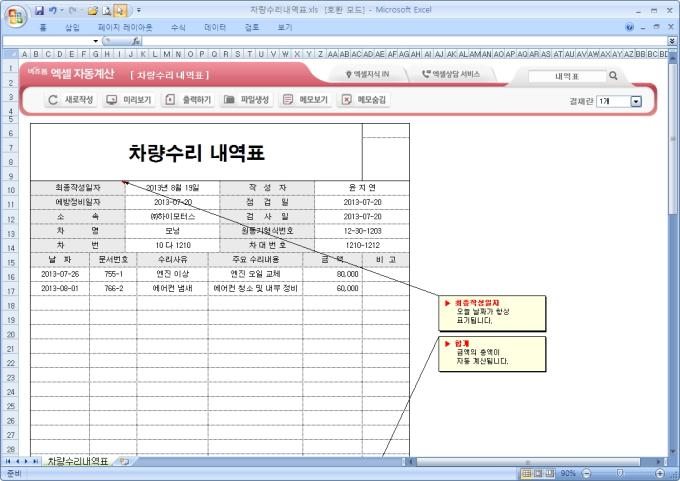Open the 수식 ribbon tab
Image resolution: width=680 pixels, height=481 pixels.
(x=178, y=27)
